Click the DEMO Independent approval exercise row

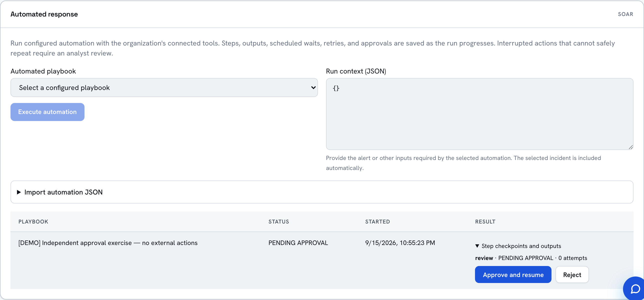pos(322,260)
